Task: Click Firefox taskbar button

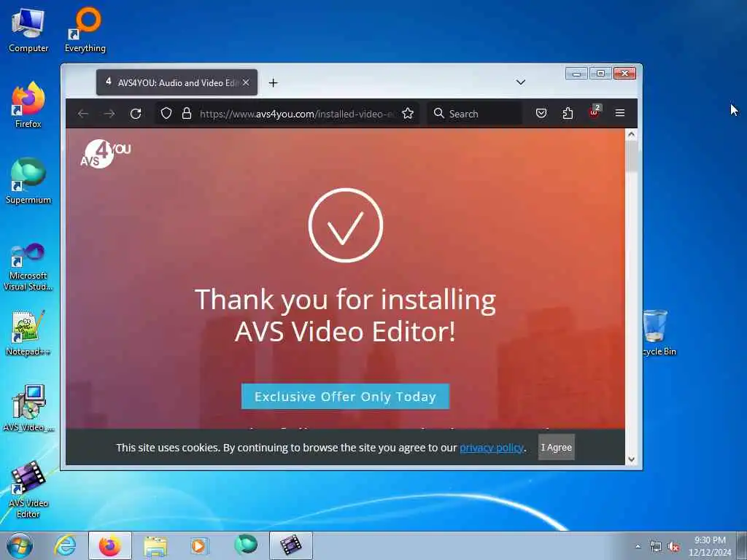Action: (110, 545)
